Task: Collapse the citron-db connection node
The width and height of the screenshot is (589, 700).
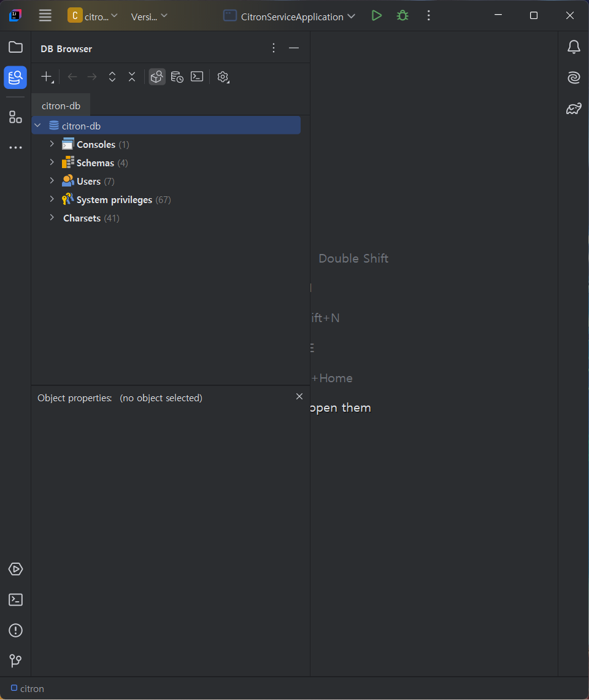Action: 38,125
